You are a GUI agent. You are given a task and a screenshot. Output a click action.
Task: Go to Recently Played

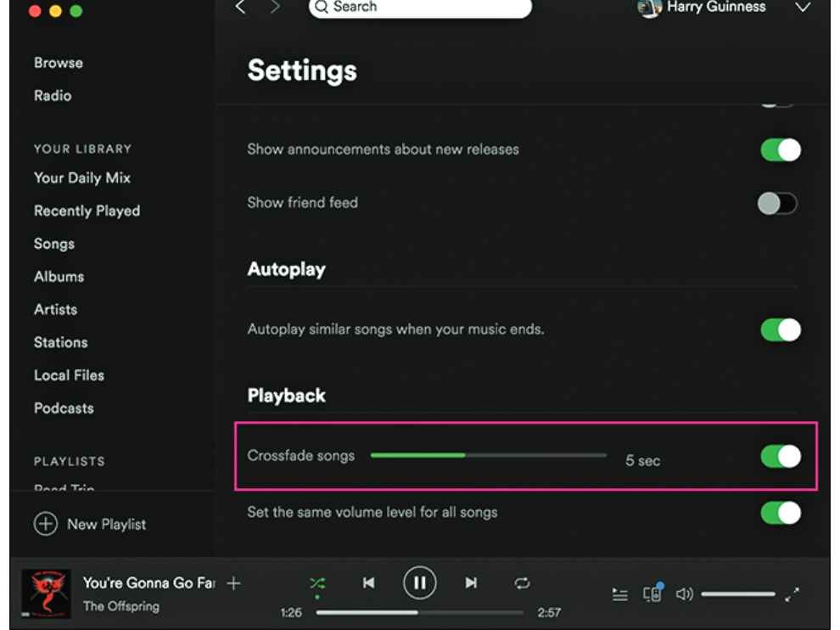pyautogui.click(x=87, y=211)
